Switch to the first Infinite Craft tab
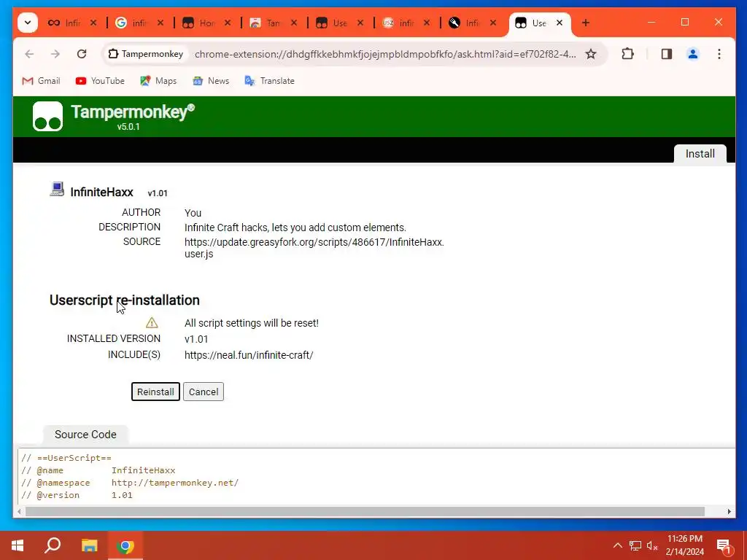The image size is (747, 560). point(65,23)
